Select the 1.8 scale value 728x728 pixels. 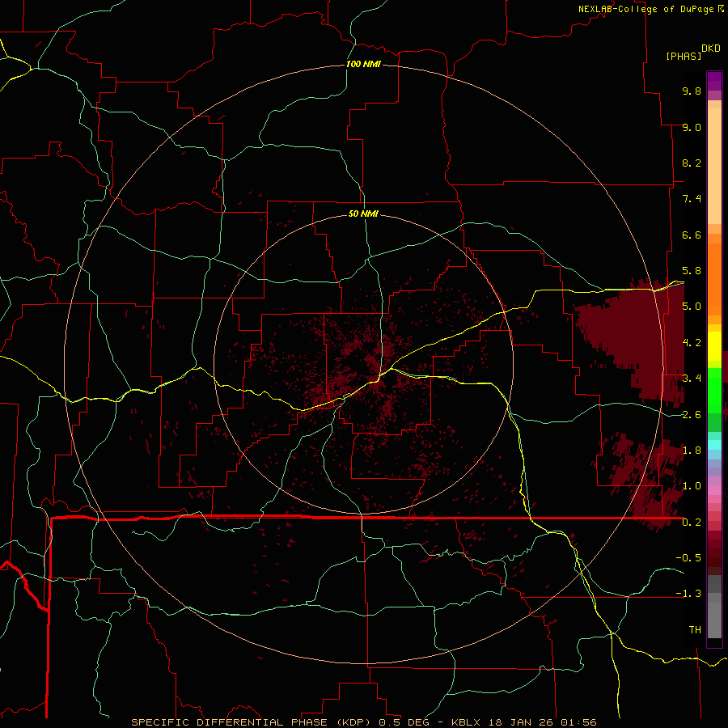tap(692, 451)
